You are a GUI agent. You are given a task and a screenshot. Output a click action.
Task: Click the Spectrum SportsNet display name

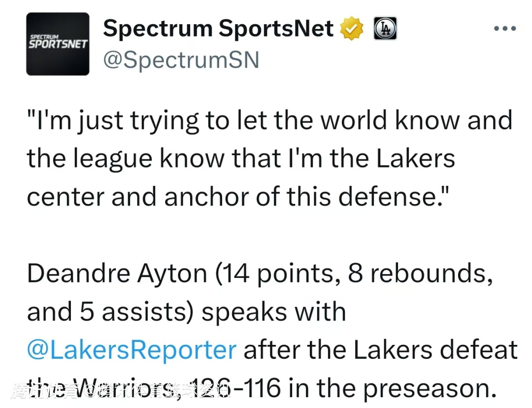pyautogui.click(x=218, y=29)
